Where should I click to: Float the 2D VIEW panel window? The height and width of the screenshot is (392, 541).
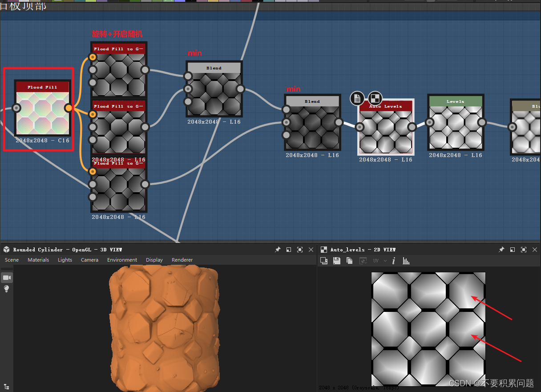click(x=513, y=250)
